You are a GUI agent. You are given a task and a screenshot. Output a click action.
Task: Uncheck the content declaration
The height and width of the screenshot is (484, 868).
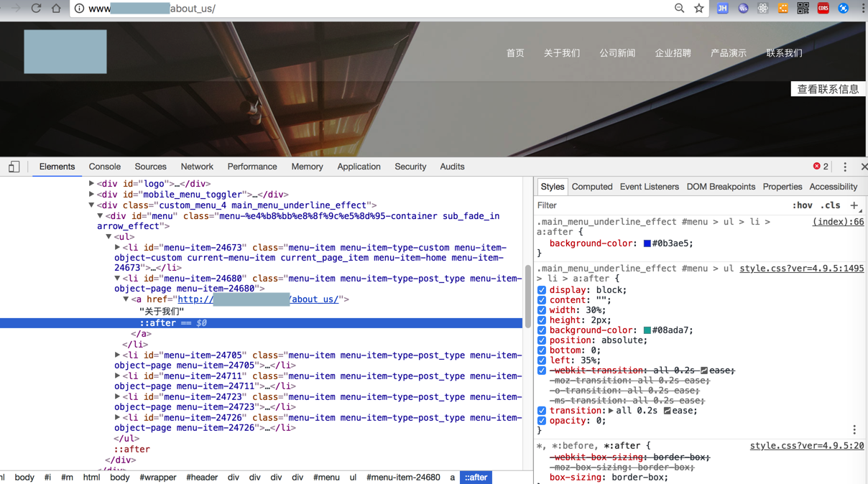(542, 300)
